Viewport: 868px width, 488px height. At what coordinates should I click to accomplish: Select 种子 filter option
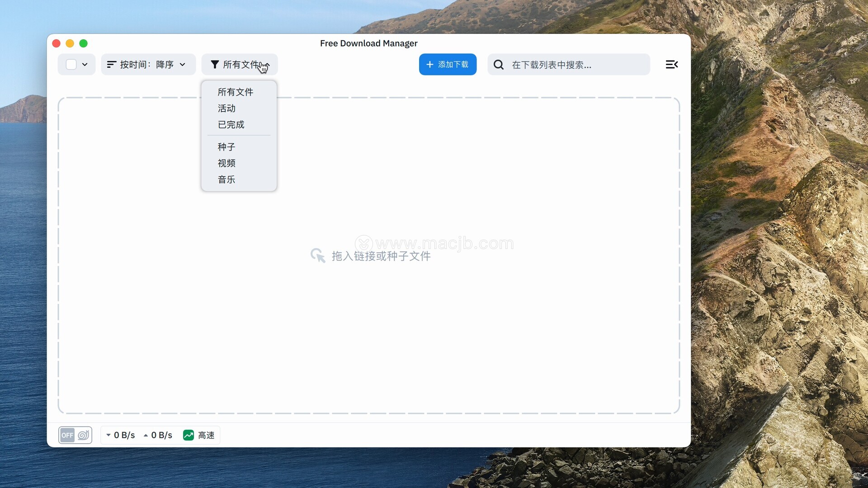pos(226,147)
